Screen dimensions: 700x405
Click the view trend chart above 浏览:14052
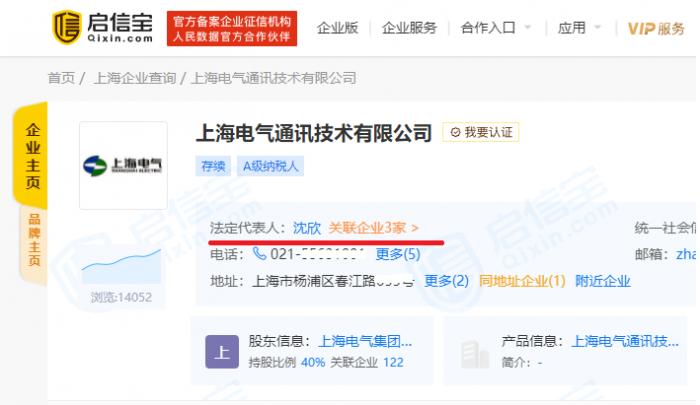[121, 266]
